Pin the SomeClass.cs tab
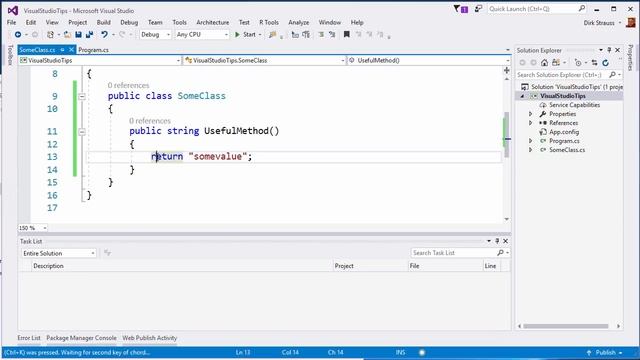The height and width of the screenshot is (360, 640). (62, 50)
